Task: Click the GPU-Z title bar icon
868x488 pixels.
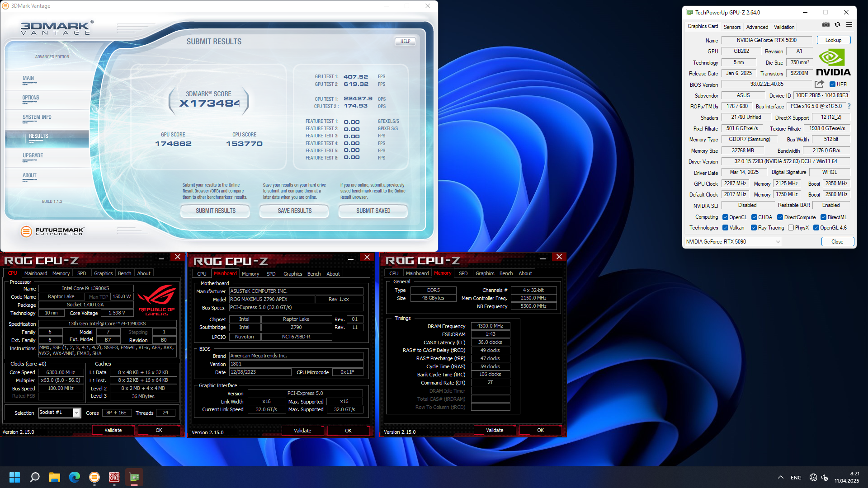Action: [x=689, y=12]
